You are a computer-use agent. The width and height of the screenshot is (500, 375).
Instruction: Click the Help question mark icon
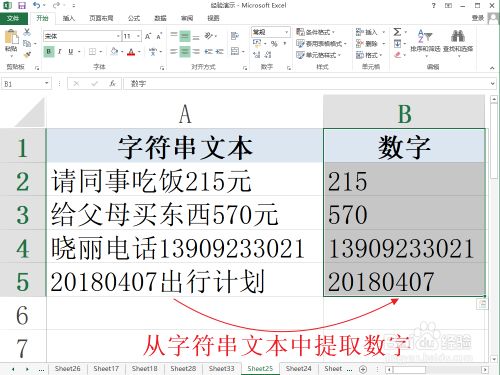point(433,5)
